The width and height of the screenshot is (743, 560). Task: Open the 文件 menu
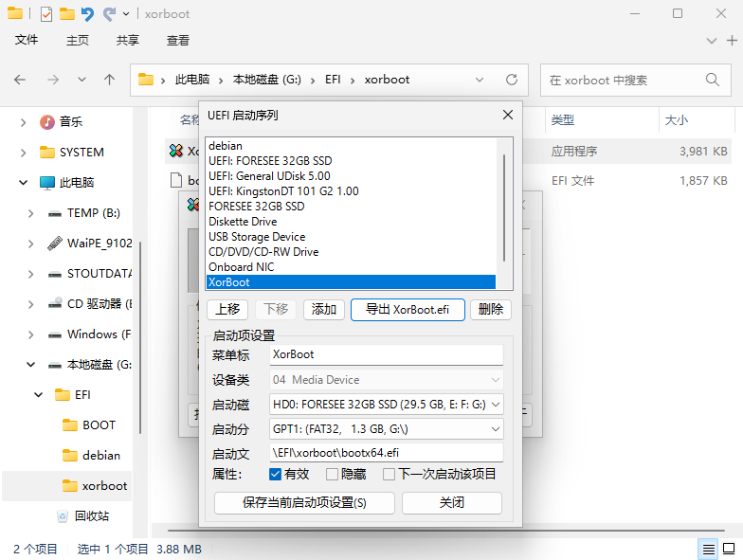click(x=27, y=40)
